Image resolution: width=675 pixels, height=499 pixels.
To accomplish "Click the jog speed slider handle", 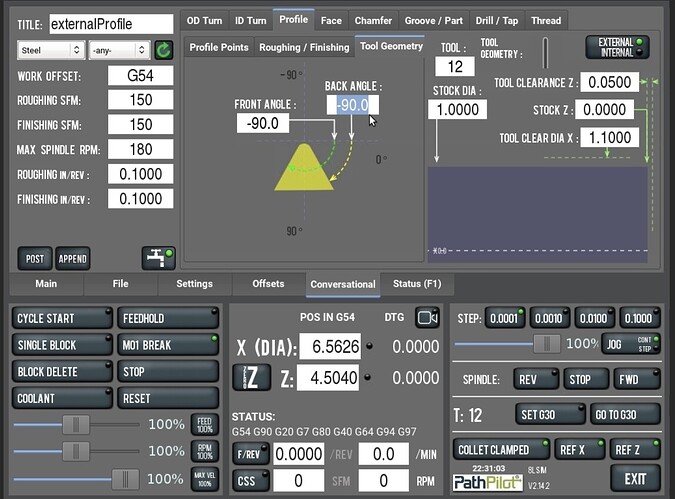I will 547,344.
